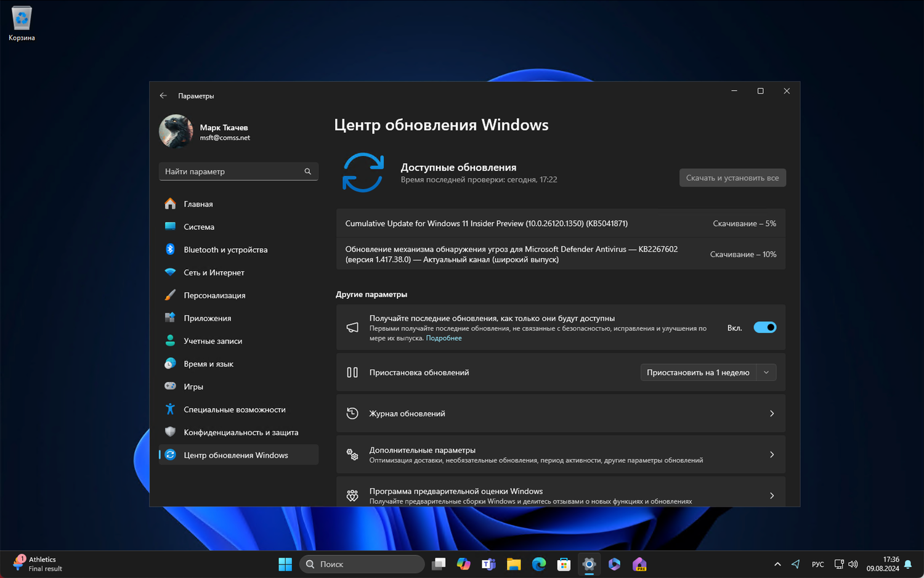The width and height of the screenshot is (924, 578).
Task: Open the Корзина recycle bin on desktop
Action: pos(22,24)
